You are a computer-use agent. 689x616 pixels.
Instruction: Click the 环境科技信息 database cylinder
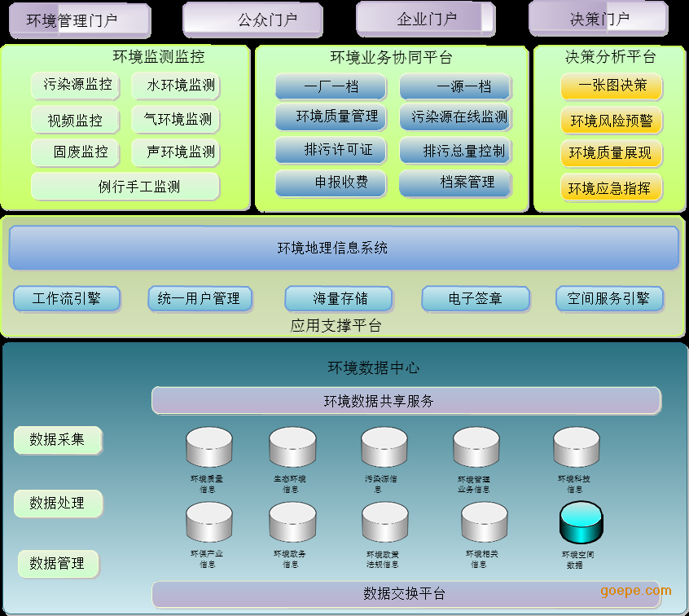tap(577, 447)
